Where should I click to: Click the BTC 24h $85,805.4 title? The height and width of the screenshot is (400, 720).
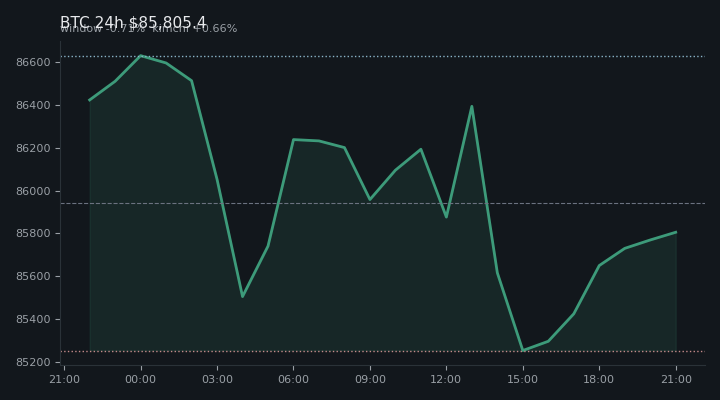point(133,22)
